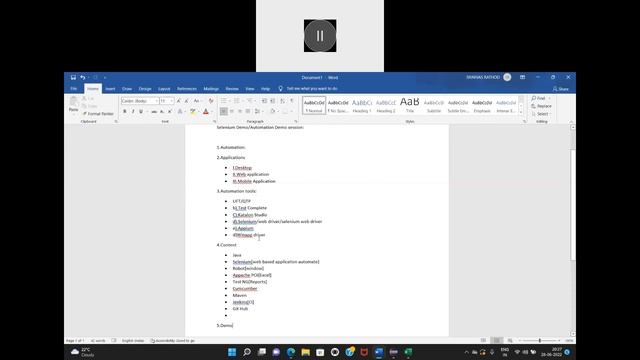This screenshot has height=360, width=640.
Task: Click the Save icon in the title bar
Action: tap(73, 77)
